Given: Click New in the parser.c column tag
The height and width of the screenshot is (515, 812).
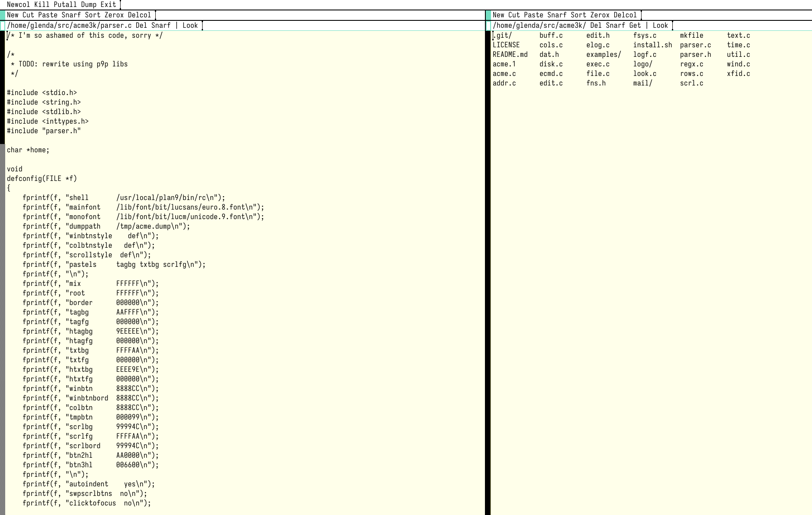Looking at the screenshot, I should 13,15.
